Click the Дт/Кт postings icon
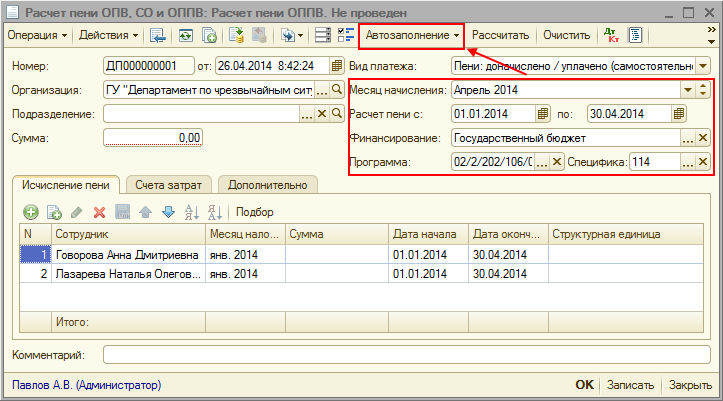Viewport: 723px width, 401px height. 611,35
